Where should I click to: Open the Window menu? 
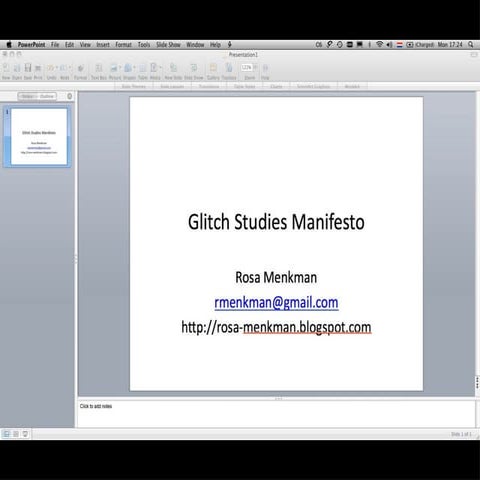click(x=195, y=45)
